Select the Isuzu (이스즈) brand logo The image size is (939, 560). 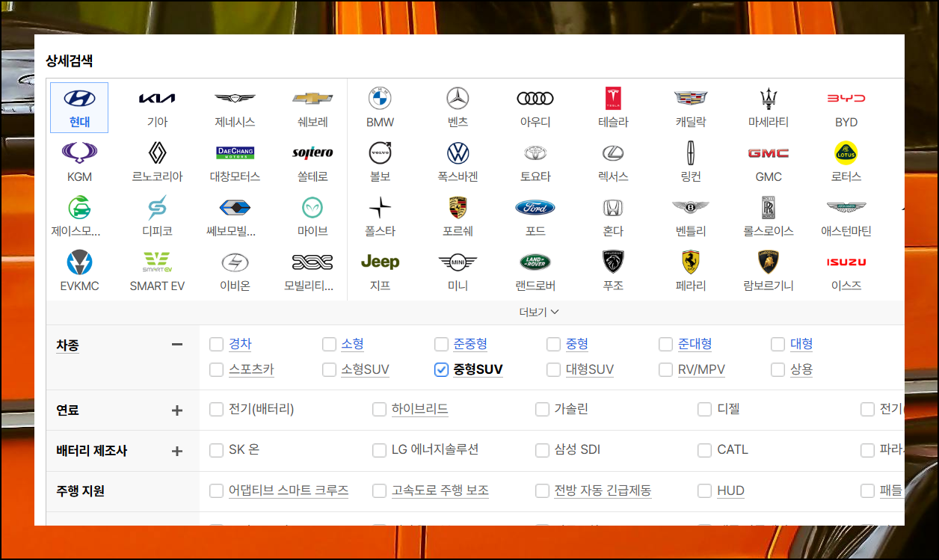coord(846,262)
